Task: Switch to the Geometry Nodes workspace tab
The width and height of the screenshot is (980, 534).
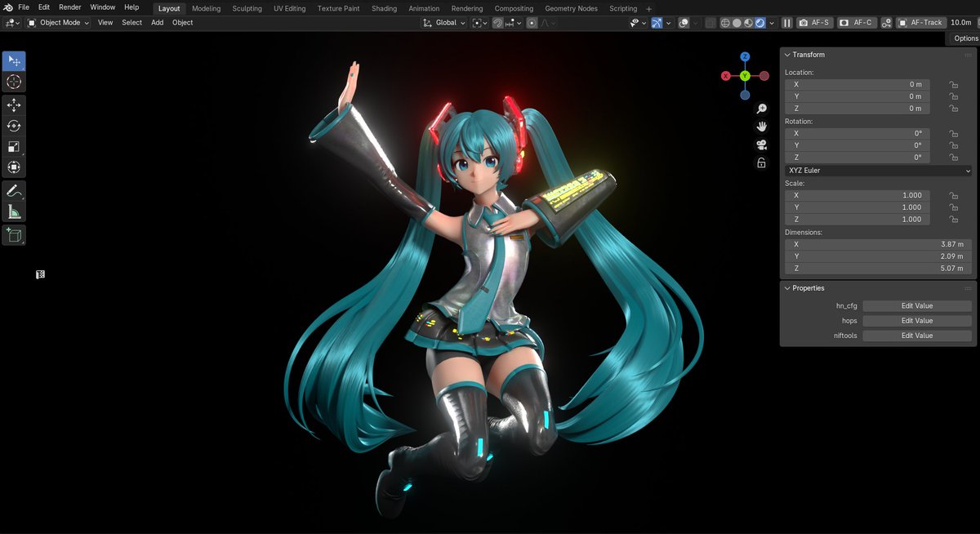Action: click(571, 8)
